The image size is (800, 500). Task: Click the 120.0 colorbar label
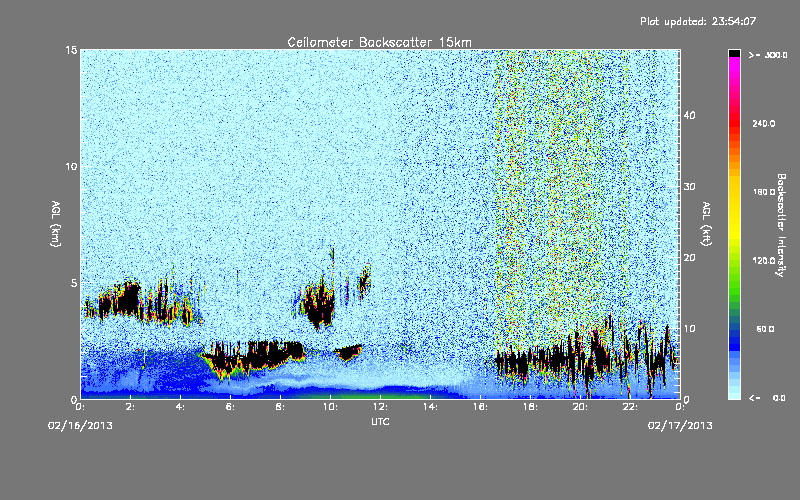click(x=764, y=260)
